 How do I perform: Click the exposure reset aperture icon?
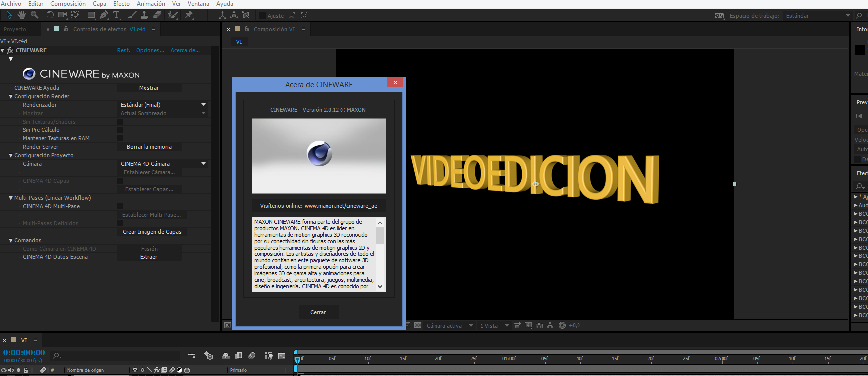tap(562, 325)
